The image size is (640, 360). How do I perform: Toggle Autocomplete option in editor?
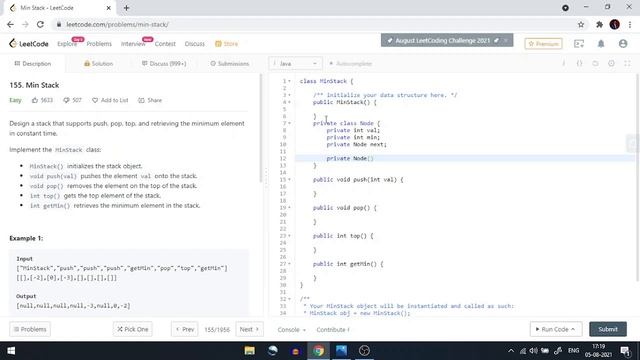(351, 63)
